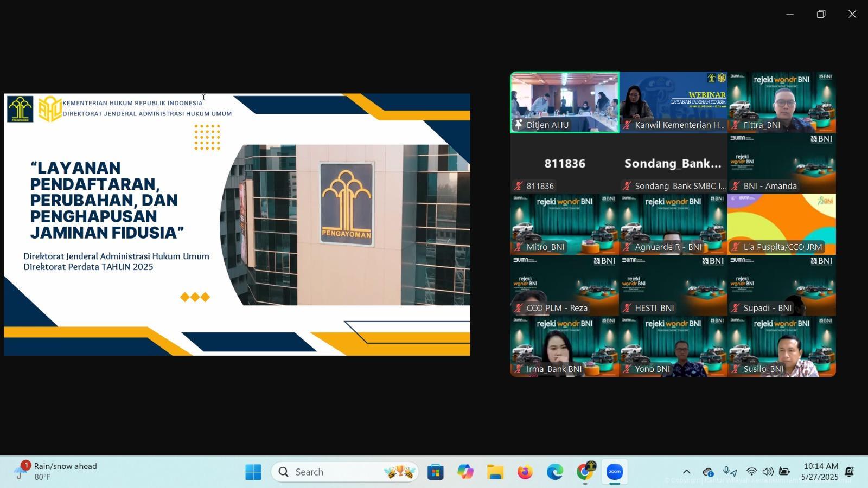868x488 pixels.
Task: Select the Lia Puspita/CCO JRM tile
Action: tap(782, 224)
